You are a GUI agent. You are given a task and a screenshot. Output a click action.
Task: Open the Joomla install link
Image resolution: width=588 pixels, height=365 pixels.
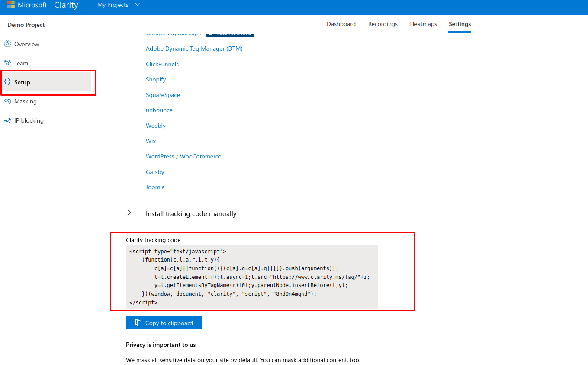coord(155,187)
